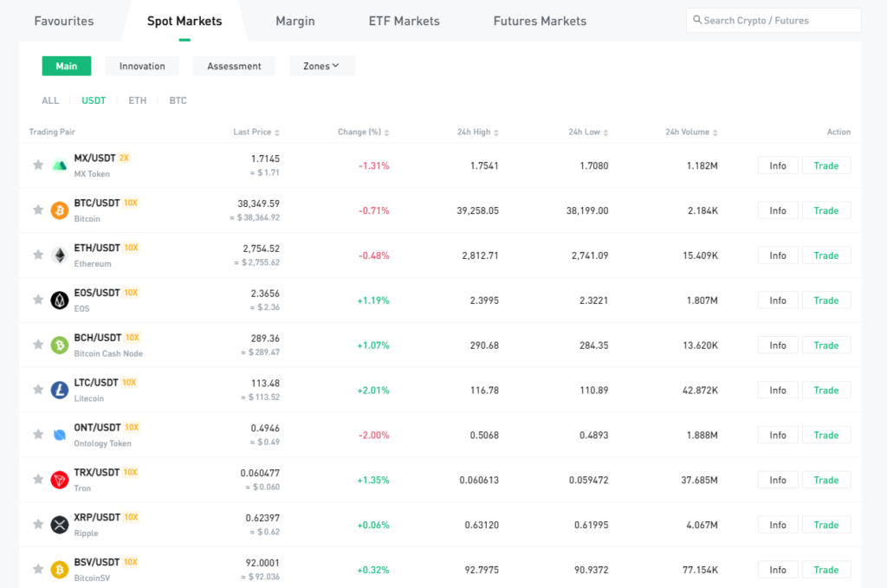Sort by 24h Low column

(x=588, y=132)
